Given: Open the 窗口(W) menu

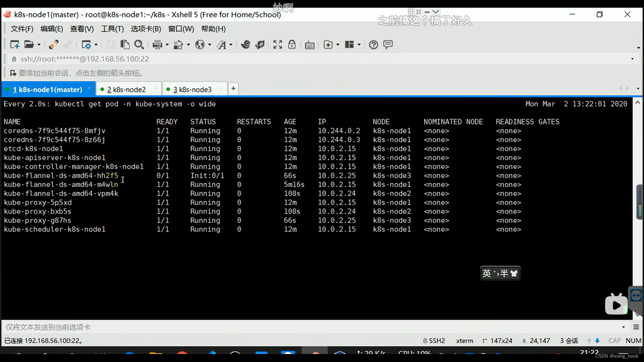Looking at the screenshot, I should (x=181, y=29).
